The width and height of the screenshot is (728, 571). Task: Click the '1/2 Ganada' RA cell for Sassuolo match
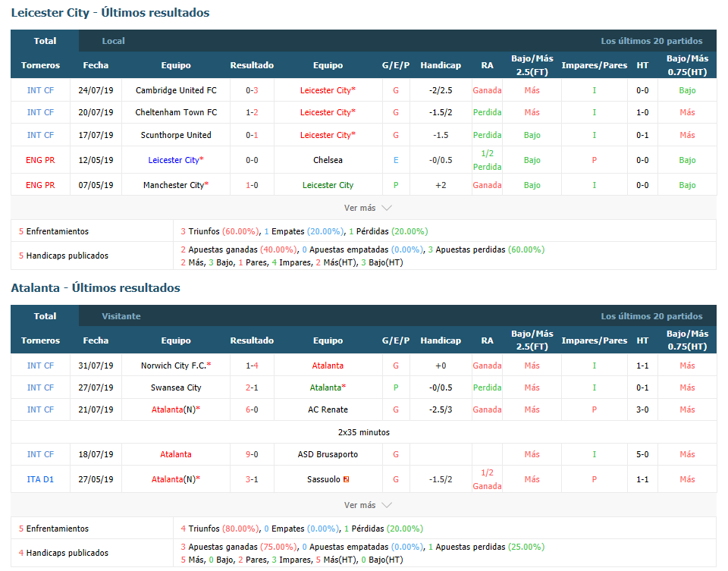(x=487, y=479)
